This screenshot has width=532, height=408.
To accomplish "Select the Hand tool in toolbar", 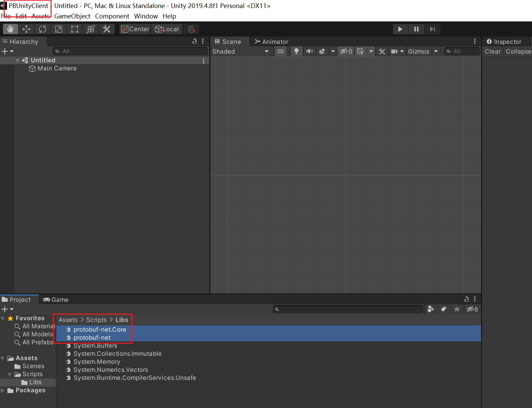I will (10, 29).
